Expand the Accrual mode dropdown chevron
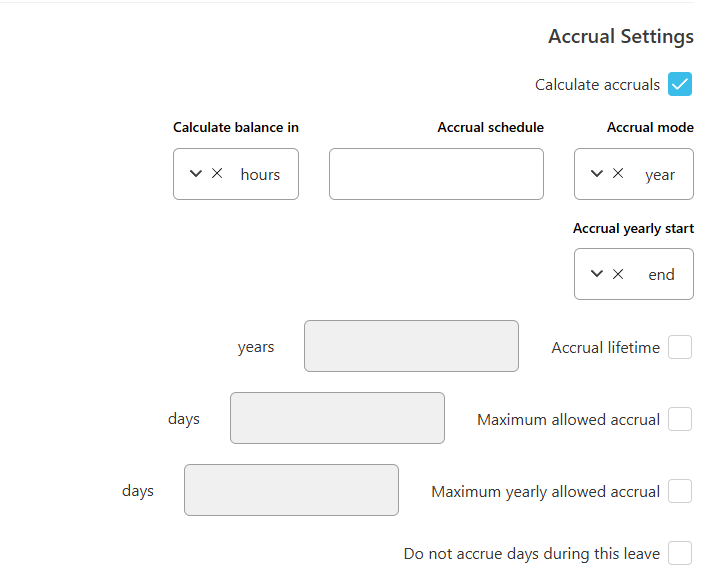 [597, 174]
